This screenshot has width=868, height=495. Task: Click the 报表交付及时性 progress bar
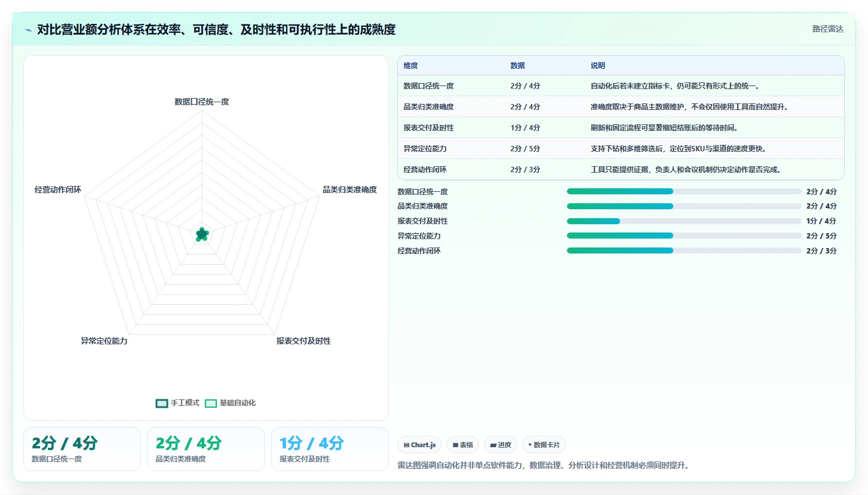pos(684,221)
